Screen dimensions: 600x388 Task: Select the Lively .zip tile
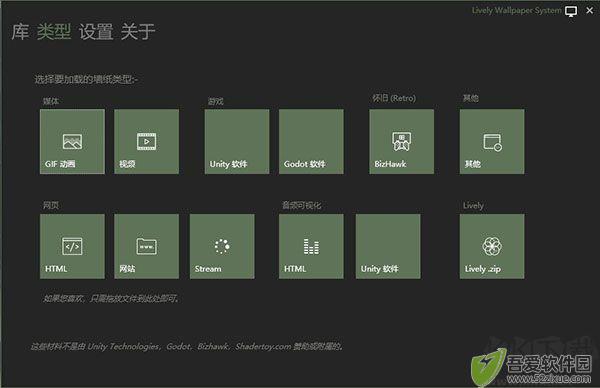pyautogui.click(x=492, y=246)
